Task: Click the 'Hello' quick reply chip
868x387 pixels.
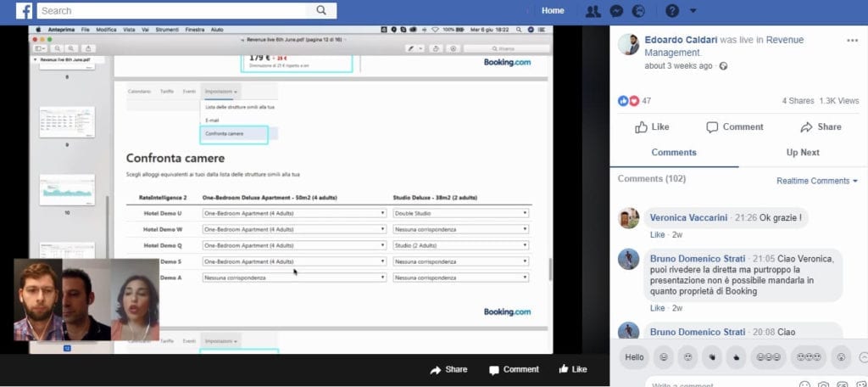Action: click(x=634, y=357)
